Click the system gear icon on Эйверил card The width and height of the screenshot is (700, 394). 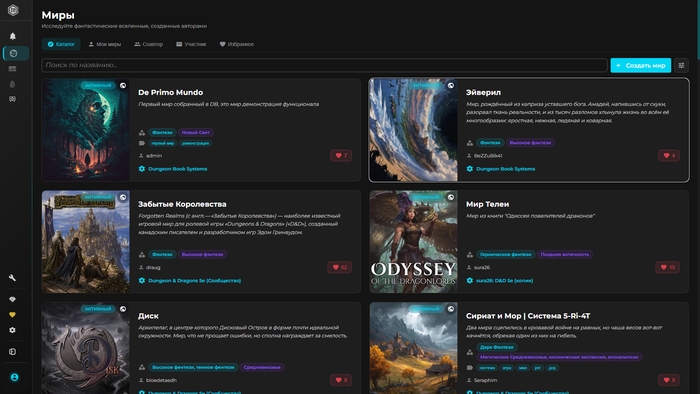click(470, 169)
